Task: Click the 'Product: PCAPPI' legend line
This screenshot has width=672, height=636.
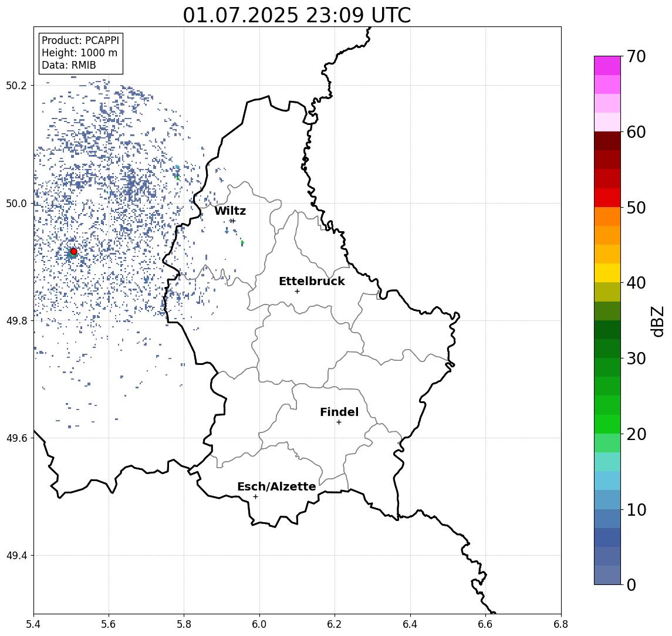Action: point(80,40)
